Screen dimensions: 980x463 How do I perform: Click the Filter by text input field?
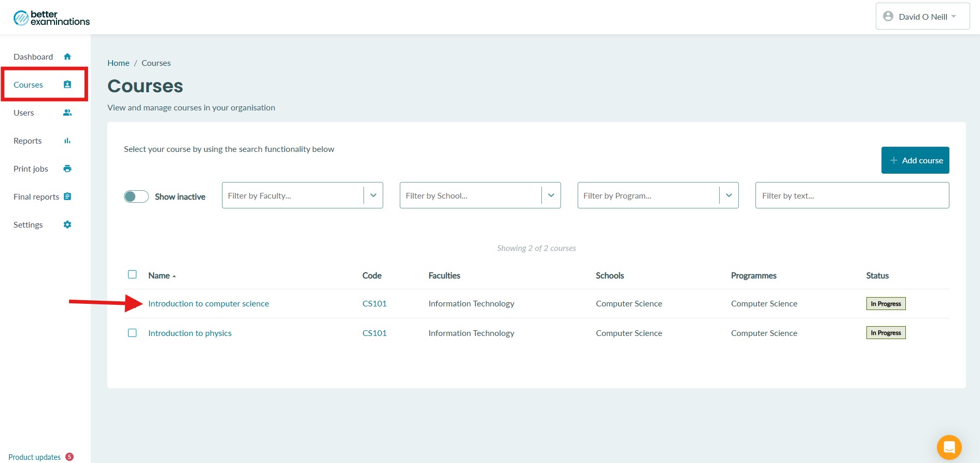point(852,195)
